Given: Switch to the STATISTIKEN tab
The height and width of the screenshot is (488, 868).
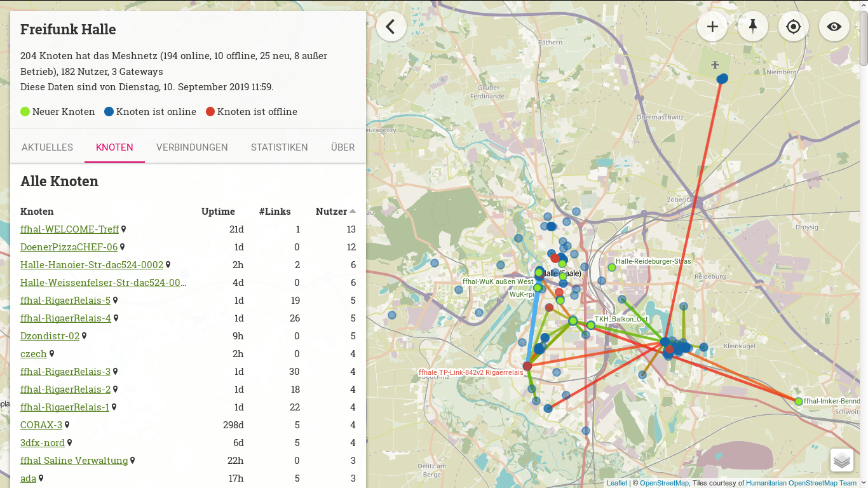Looking at the screenshot, I should tap(279, 147).
